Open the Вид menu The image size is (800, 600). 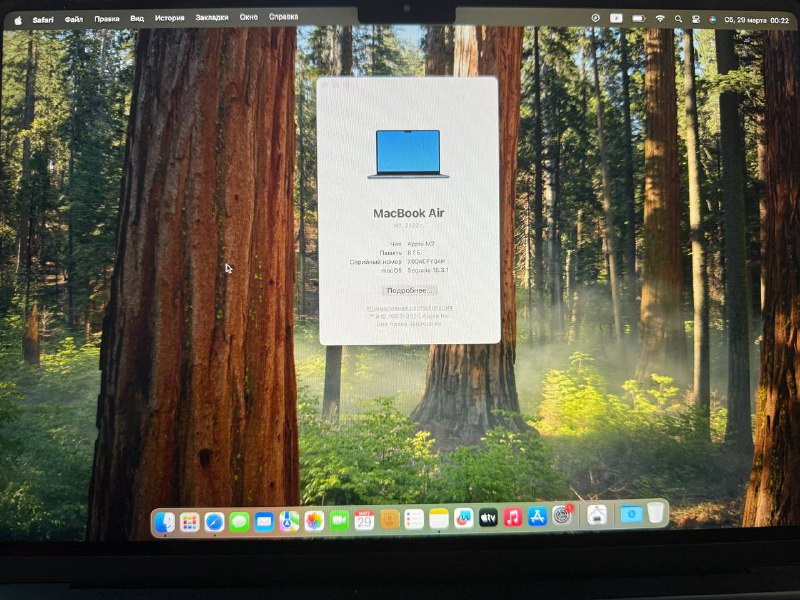tap(137, 18)
